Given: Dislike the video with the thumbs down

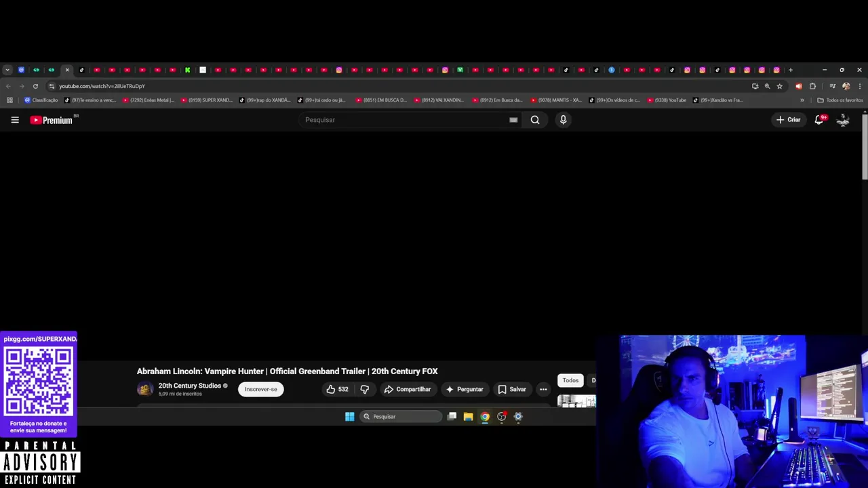Looking at the screenshot, I should point(365,389).
